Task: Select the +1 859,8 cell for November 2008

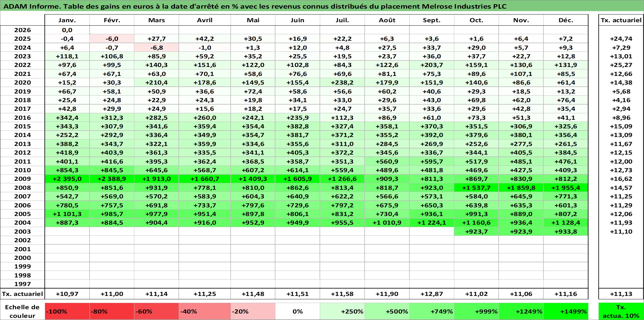Action: [x=521, y=188]
